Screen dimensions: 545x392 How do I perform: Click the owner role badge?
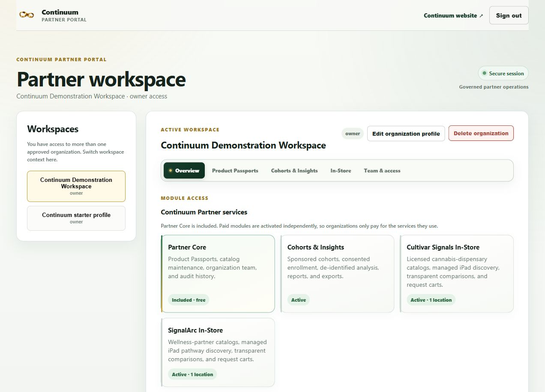[353, 134]
